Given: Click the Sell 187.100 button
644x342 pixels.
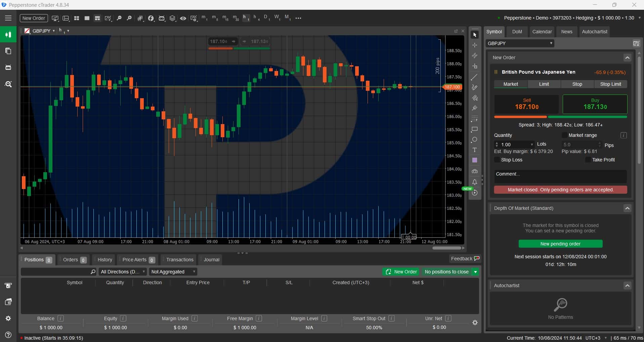Looking at the screenshot, I should [x=527, y=104].
